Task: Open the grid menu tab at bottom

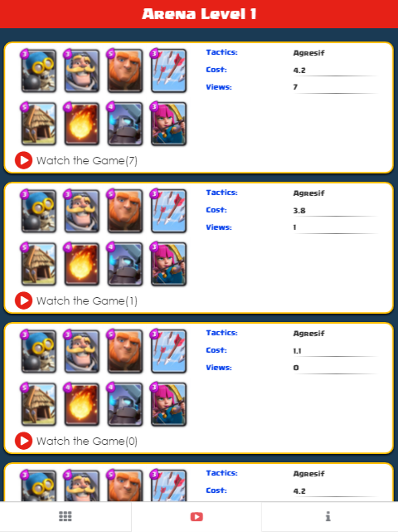Action: pyautogui.click(x=66, y=516)
